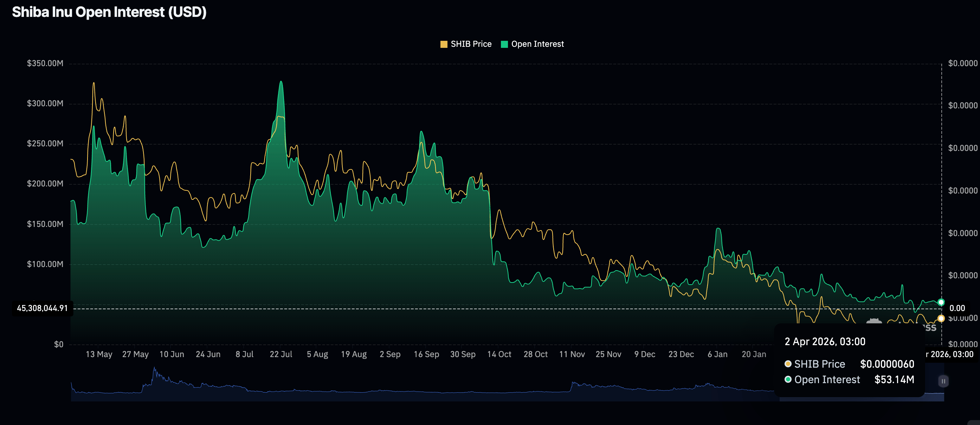Click the $53.14M Open Interest tooltip value

point(894,380)
